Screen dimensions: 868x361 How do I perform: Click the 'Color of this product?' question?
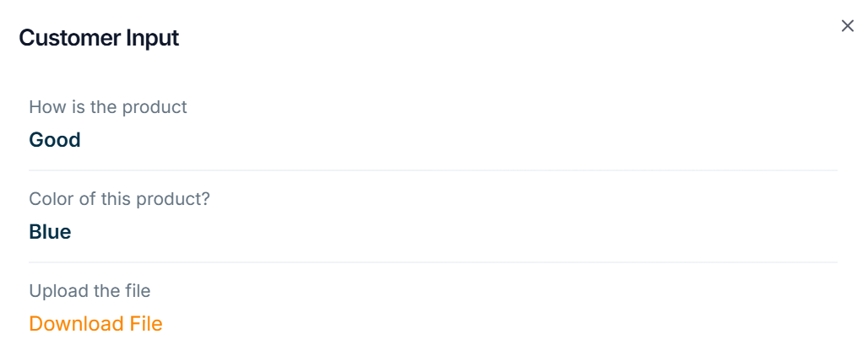pos(120,198)
